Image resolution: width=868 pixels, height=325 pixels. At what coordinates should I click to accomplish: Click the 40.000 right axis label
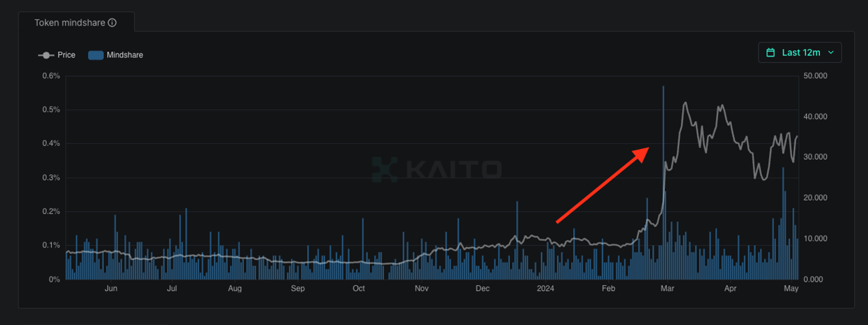815,117
